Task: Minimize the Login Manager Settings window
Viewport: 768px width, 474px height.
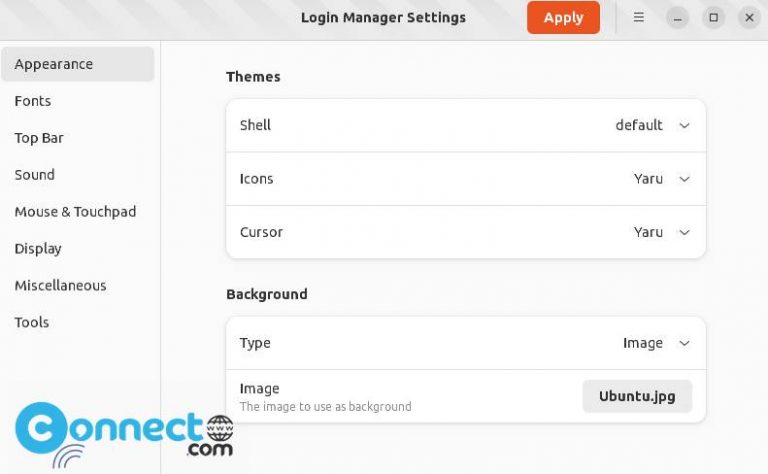Action: point(678,17)
